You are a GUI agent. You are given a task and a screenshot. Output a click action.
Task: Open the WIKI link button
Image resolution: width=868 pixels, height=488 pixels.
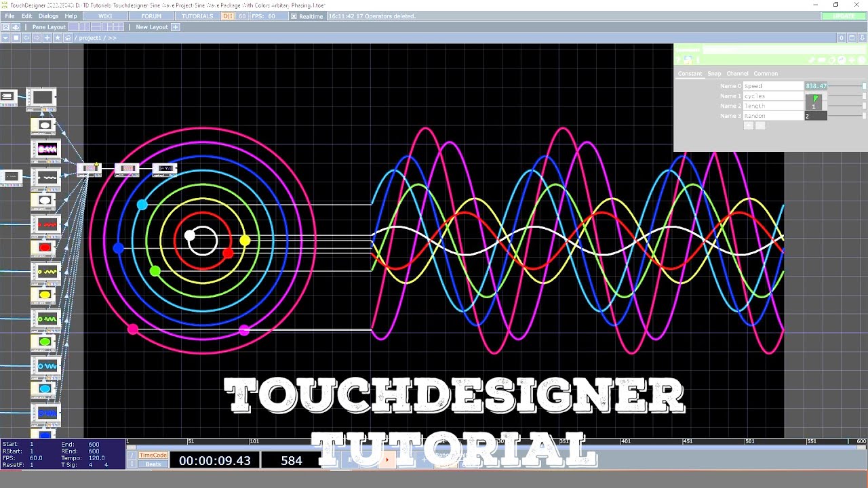point(105,16)
